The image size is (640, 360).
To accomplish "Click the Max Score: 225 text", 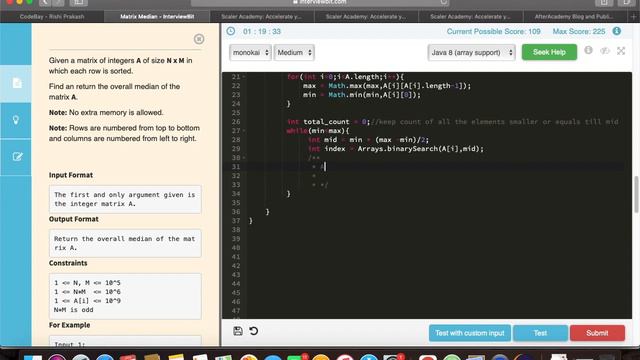I will pyautogui.click(x=579, y=31).
